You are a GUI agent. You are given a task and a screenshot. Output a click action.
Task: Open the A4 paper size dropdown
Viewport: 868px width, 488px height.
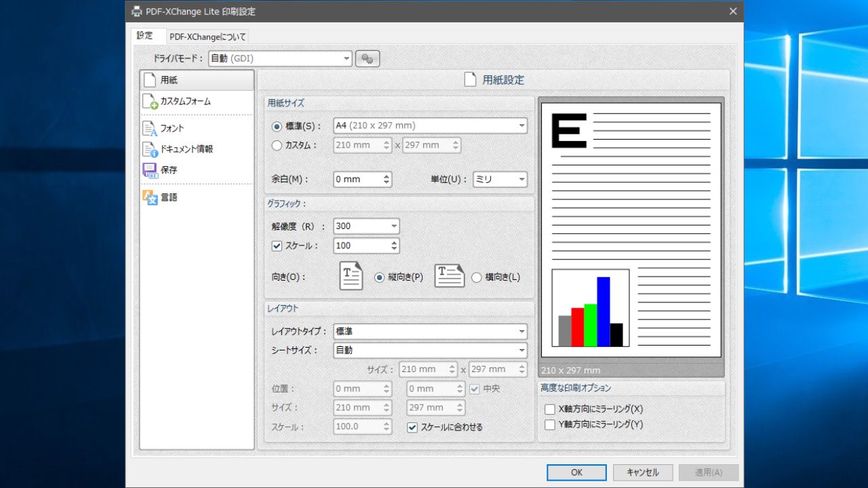click(x=430, y=125)
